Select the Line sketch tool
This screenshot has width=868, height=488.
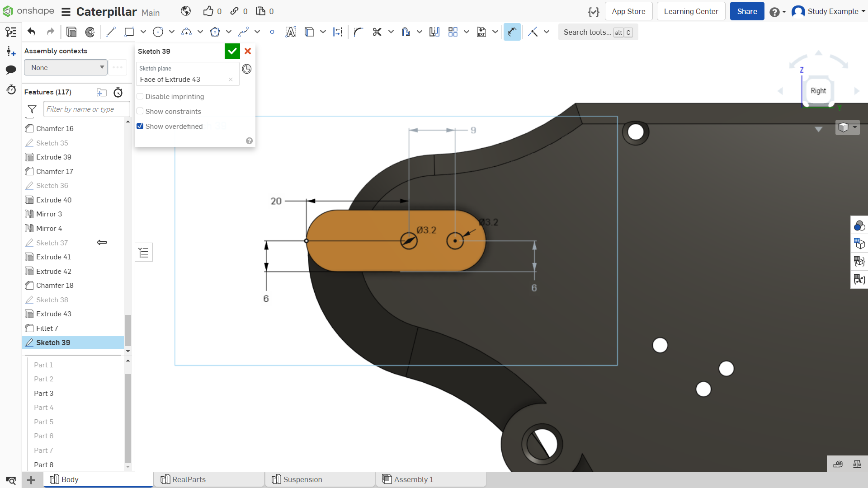click(x=110, y=32)
